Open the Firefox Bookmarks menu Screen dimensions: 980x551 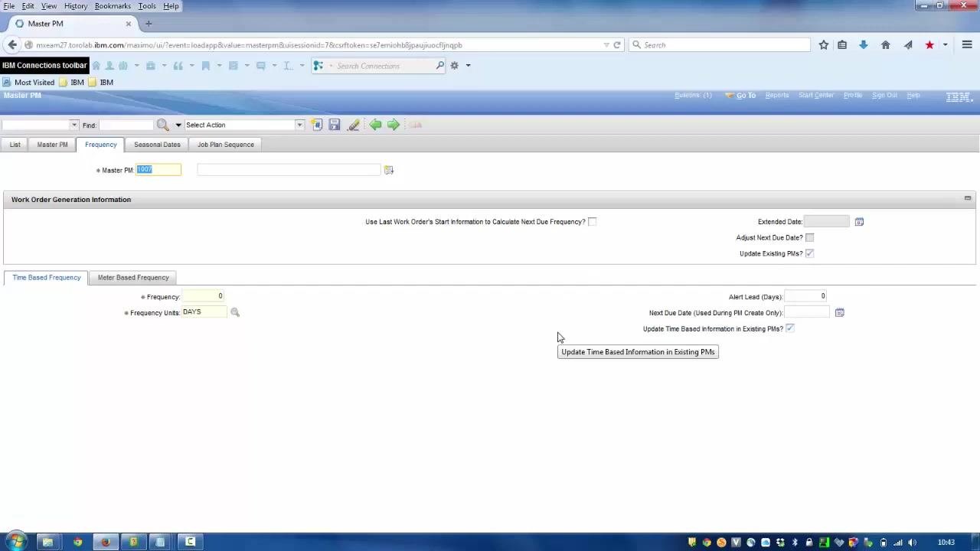[x=113, y=6]
